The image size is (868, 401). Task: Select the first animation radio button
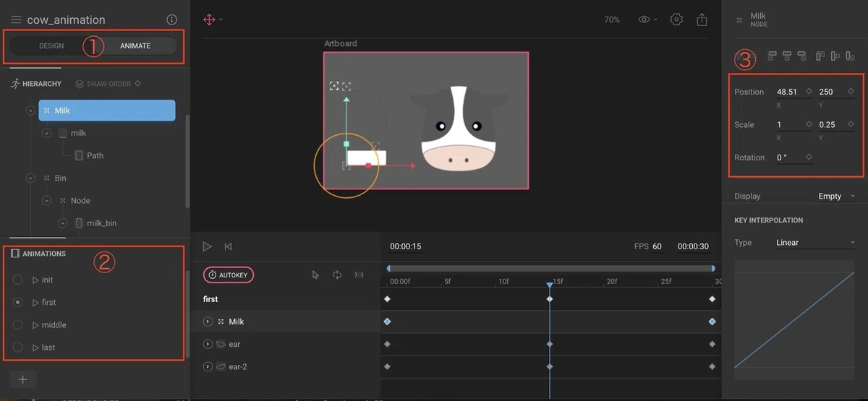(18, 302)
